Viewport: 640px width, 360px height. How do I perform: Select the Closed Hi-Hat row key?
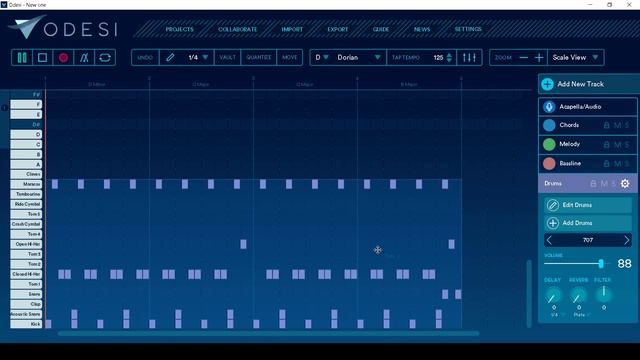pos(26,274)
